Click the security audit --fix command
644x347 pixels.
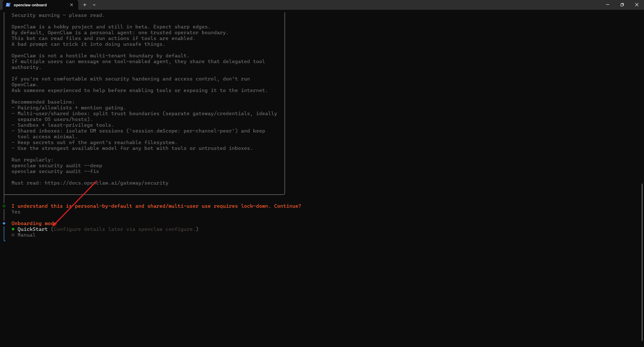(55, 171)
